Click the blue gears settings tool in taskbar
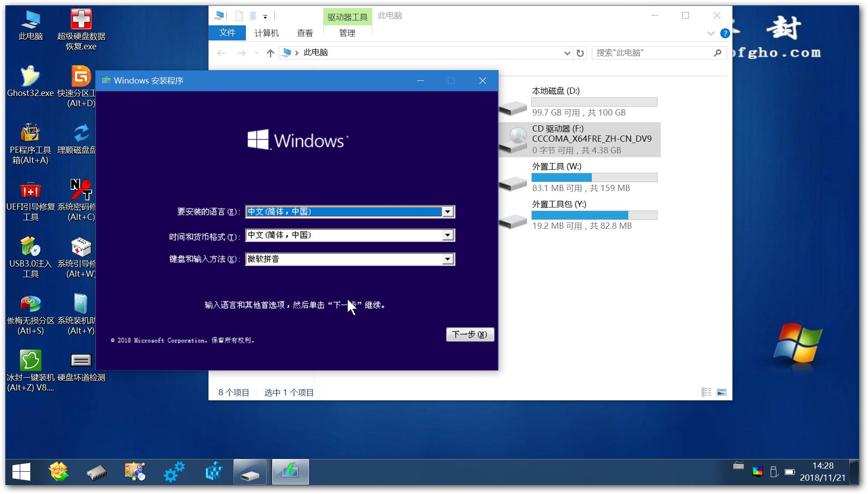The width and height of the screenshot is (868, 494). (174, 471)
